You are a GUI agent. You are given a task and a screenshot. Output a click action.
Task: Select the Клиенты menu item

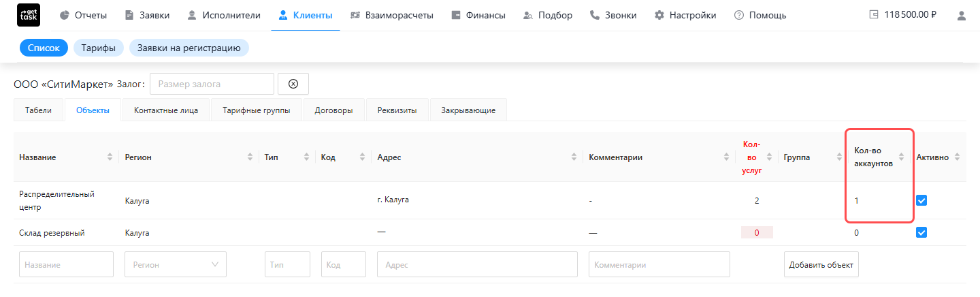coord(306,15)
